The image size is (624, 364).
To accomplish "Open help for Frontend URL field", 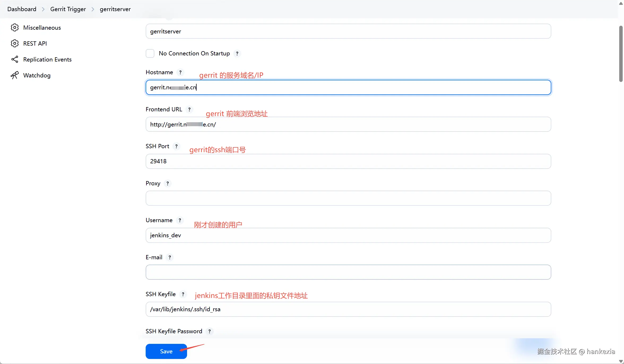I will (x=189, y=109).
